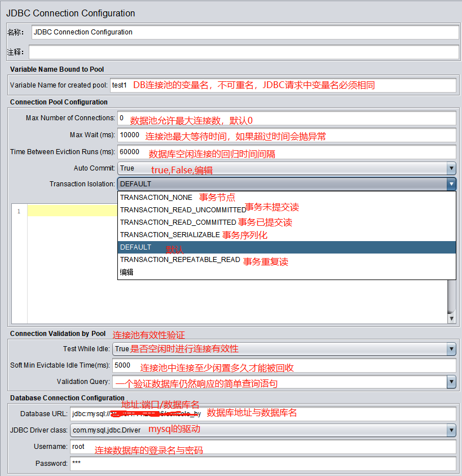Click the Password input field
Image resolution: width=462 pixels, height=476 pixels.
(x=263, y=464)
